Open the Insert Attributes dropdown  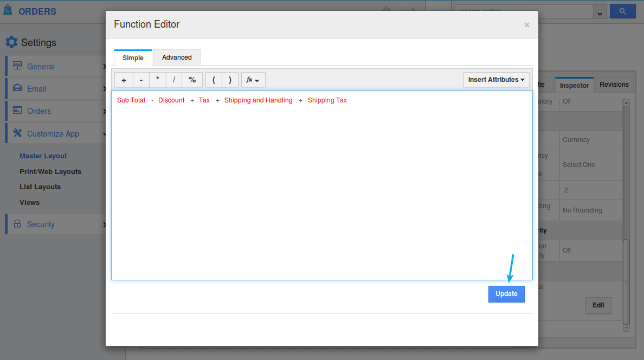(496, 80)
